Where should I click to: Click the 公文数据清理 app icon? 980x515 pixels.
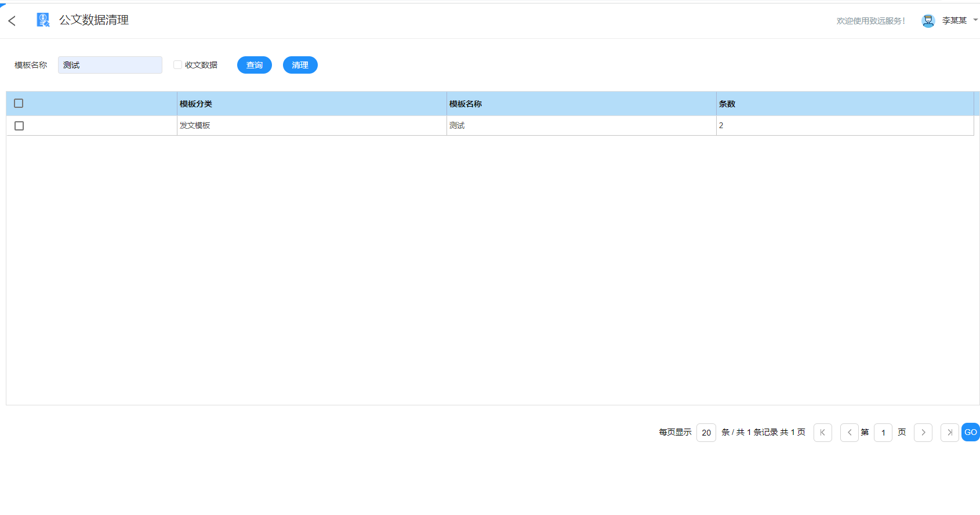43,20
